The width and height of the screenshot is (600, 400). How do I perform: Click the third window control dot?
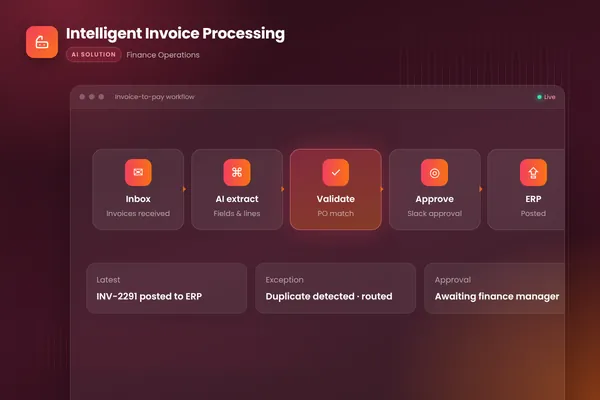point(101,97)
